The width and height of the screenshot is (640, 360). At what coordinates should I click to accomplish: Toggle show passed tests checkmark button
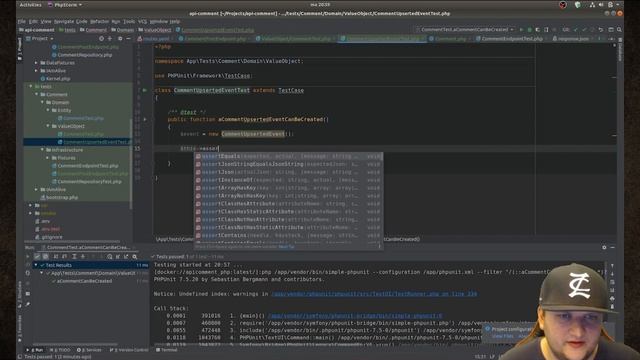37,257
